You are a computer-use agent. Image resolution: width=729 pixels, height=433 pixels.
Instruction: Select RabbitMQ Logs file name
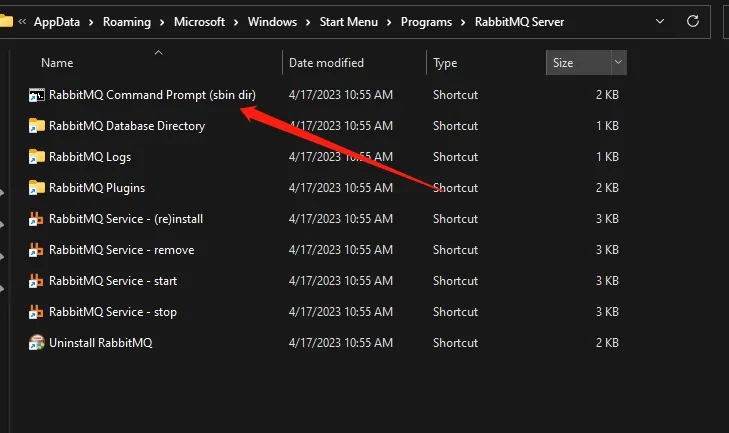pyautogui.click(x=90, y=157)
